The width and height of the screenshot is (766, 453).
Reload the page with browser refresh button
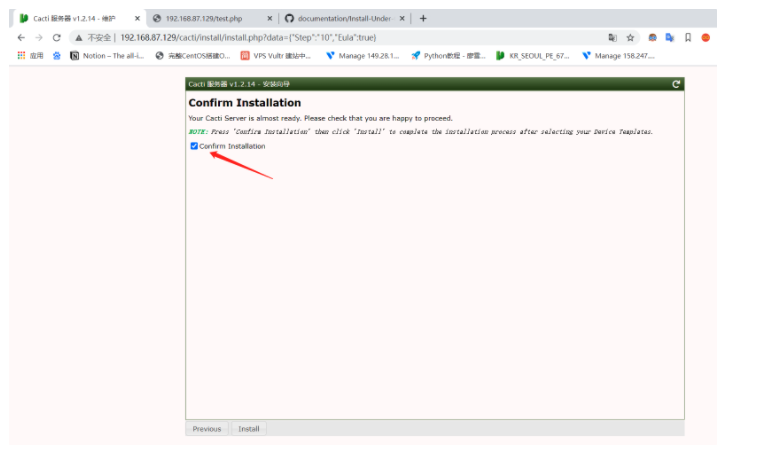coord(56,37)
